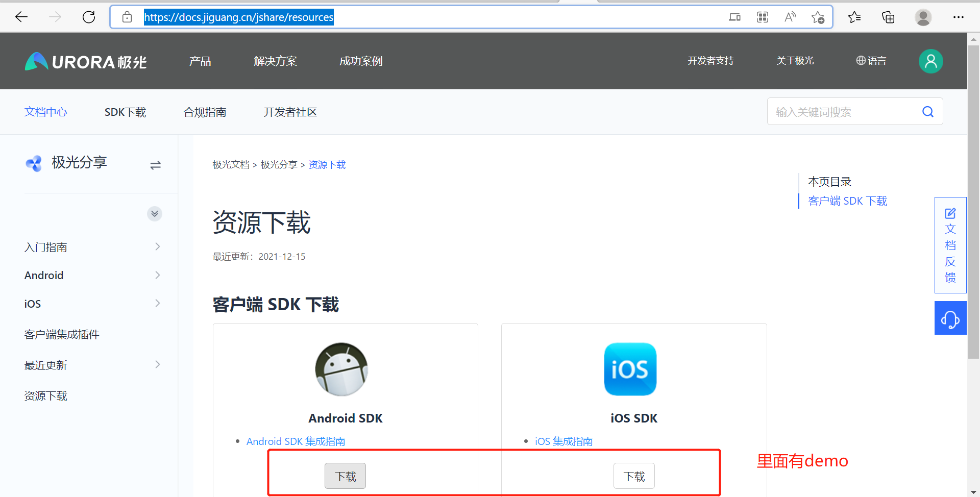Screen dimensions: 980x497
Task: Click the 极光文档 breadcrumb link
Action: pyautogui.click(x=231, y=164)
